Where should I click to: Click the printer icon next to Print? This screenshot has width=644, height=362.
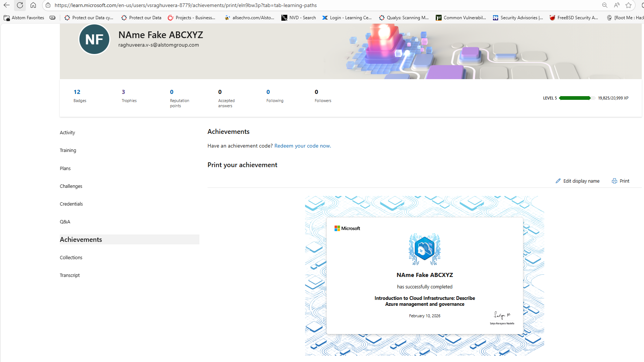614,181
